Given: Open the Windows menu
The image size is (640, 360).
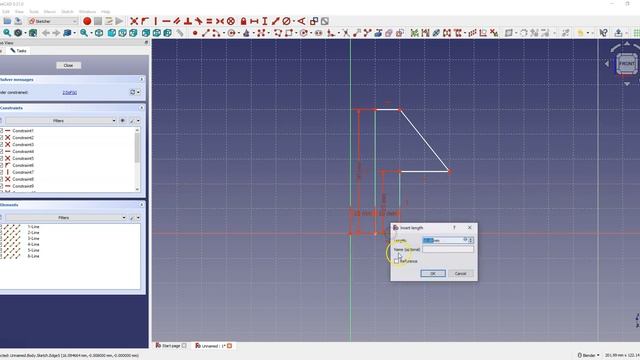Looking at the screenshot, I should click(x=87, y=11).
